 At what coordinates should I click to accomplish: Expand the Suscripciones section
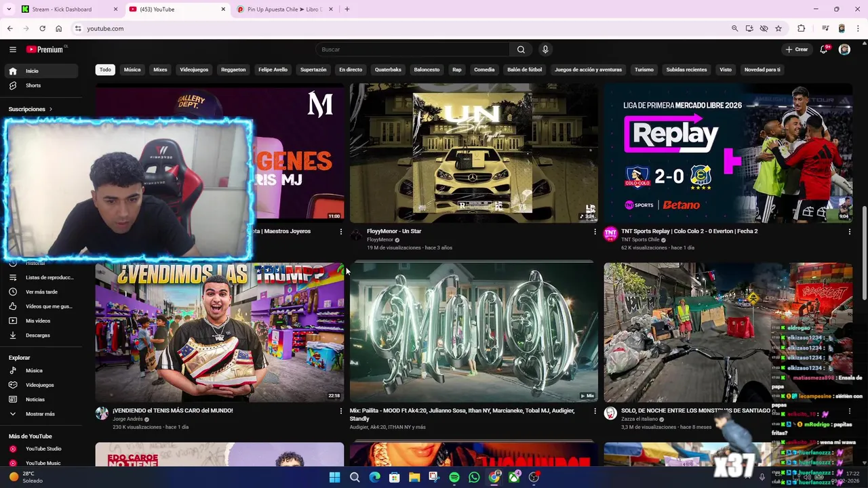31,109
